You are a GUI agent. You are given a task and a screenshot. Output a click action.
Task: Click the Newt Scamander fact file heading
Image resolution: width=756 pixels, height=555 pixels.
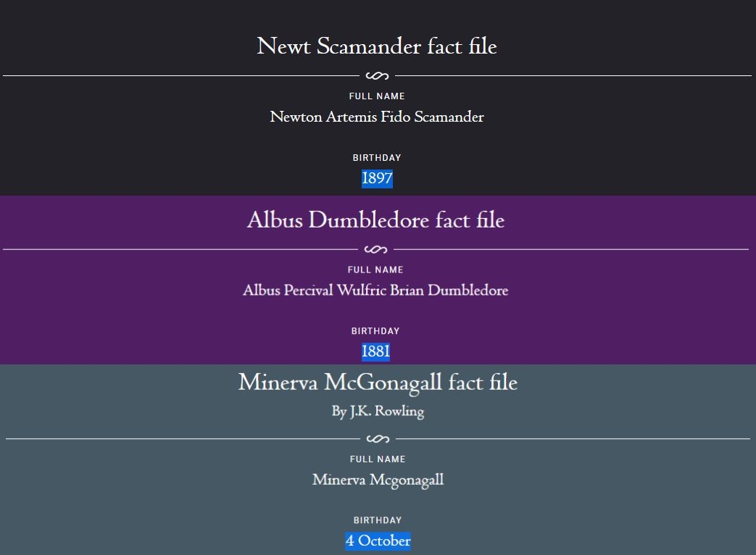(377, 46)
